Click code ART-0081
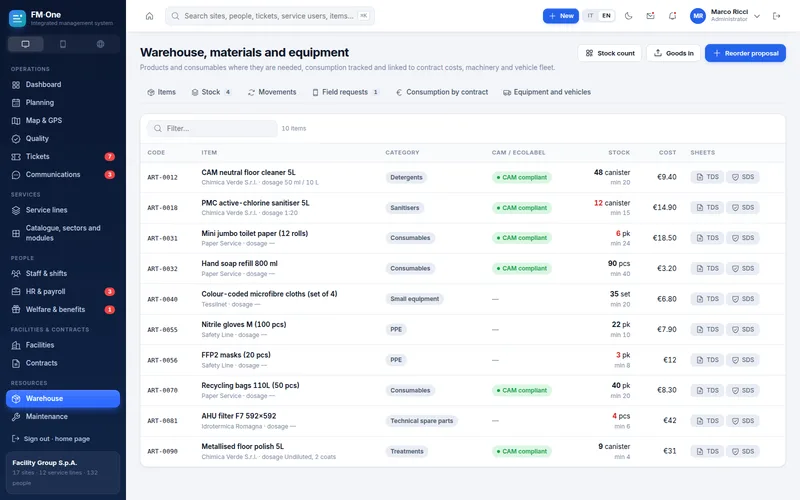 coord(162,421)
